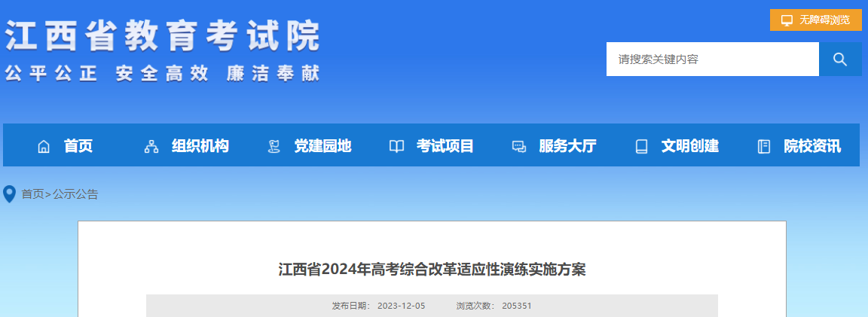Click the 无障碍浏览 accessibility button

click(x=815, y=20)
